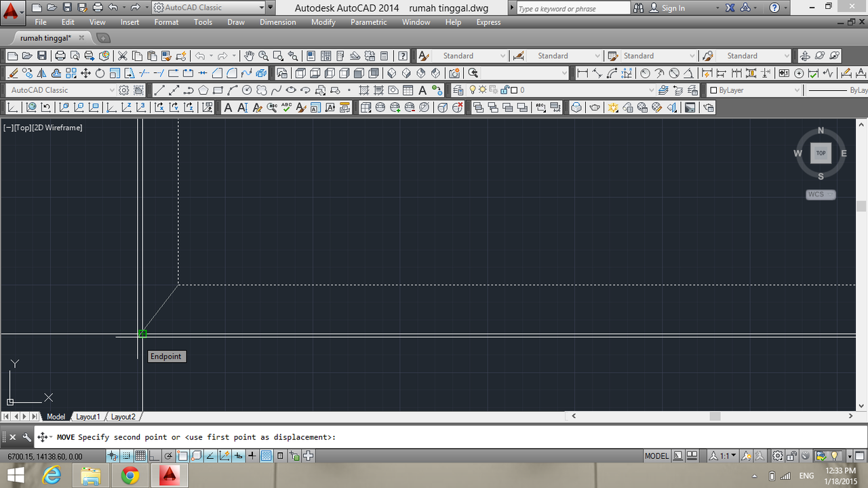Image resolution: width=868 pixels, height=488 pixels.
Task: Click the Radius dimension tool
Action: click(645, 73)
